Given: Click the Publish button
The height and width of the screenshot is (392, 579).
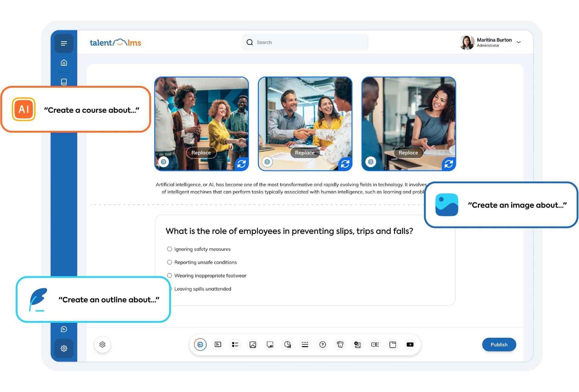Looking at the screenshot, I should coord(499,344).
